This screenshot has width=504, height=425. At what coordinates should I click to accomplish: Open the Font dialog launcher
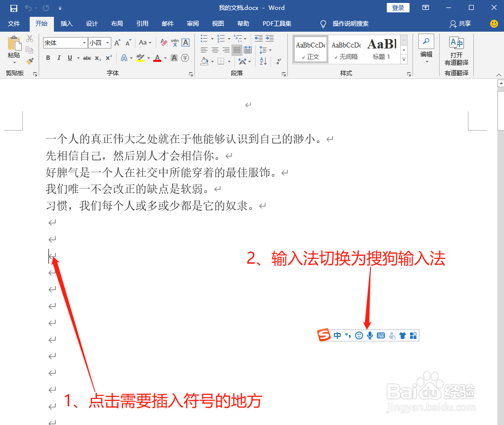pos(191,74)
